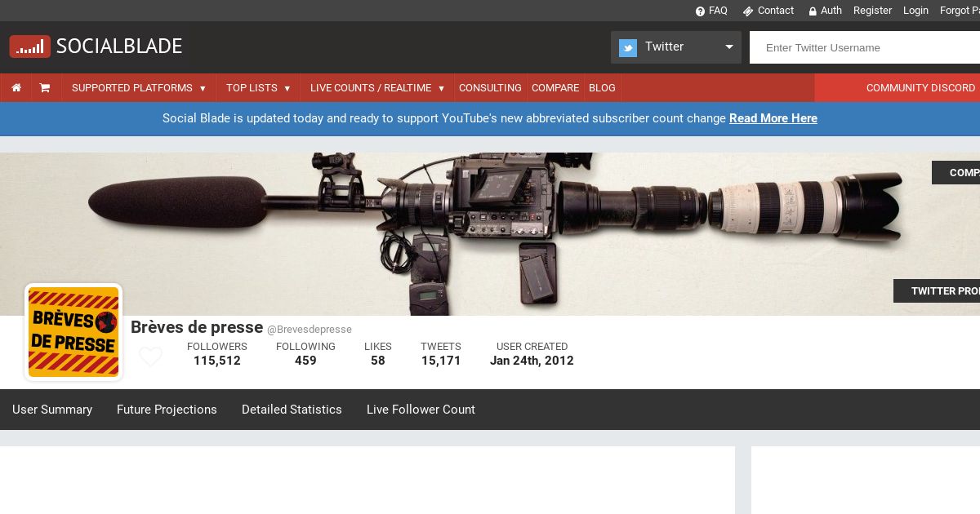980x514 pixels.
Task: Click the @Brevesdepresse handle text
Action: (310, 330)
